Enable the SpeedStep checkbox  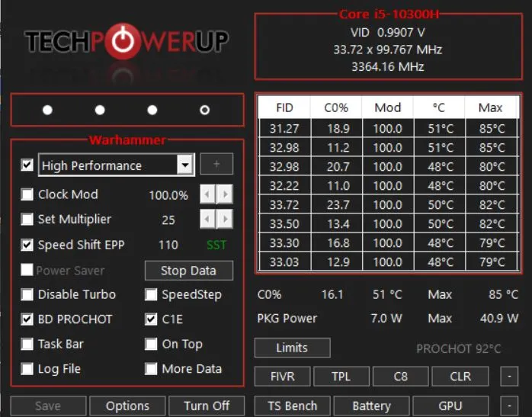point(151,294)
